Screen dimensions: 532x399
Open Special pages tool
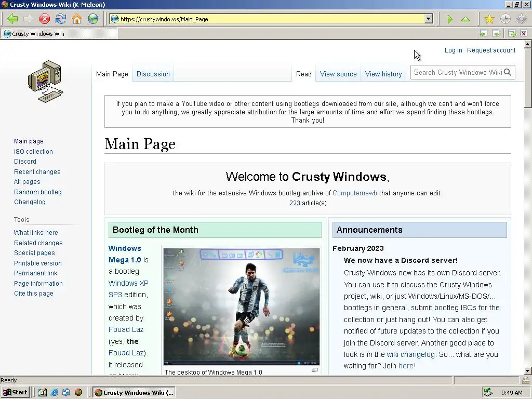(34, 253)
